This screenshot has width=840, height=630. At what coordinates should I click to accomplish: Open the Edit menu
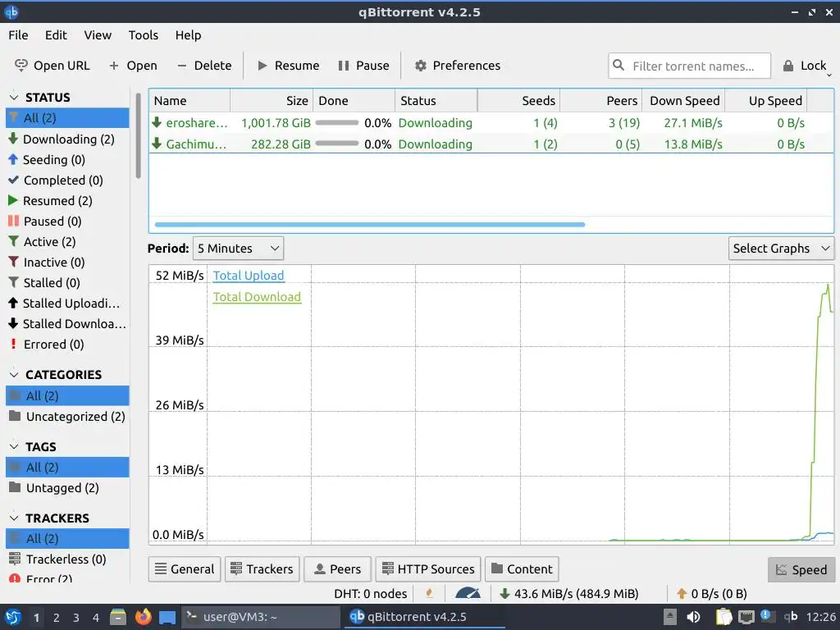point(56,35)
